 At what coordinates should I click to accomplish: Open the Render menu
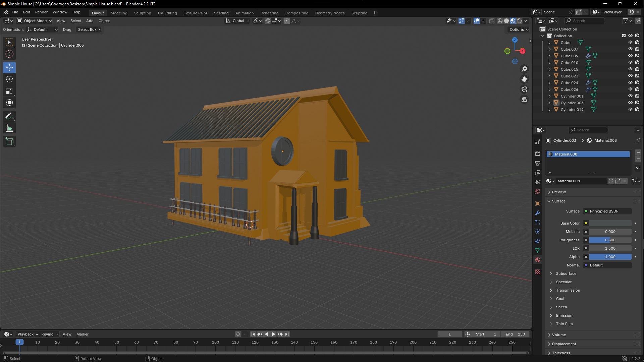click(x=41, y=12)
